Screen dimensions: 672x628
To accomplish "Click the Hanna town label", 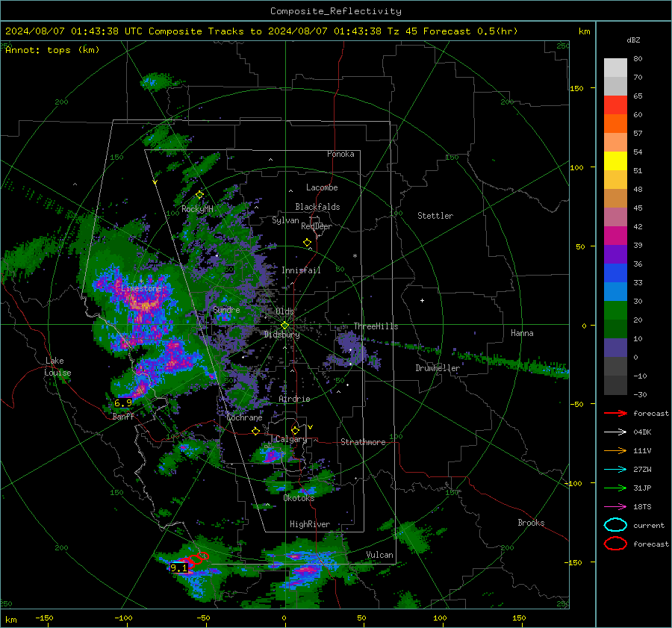I will (522, 333).
